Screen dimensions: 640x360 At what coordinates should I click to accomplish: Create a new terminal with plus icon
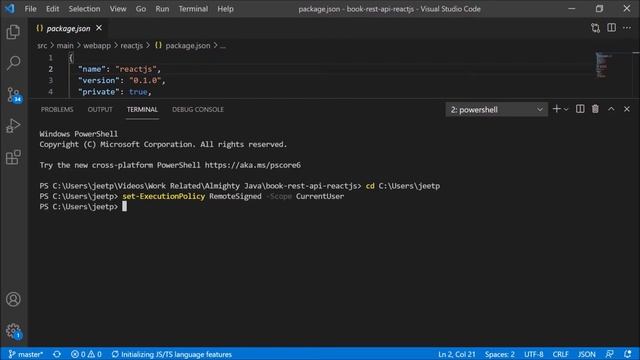tap(556, 109)
